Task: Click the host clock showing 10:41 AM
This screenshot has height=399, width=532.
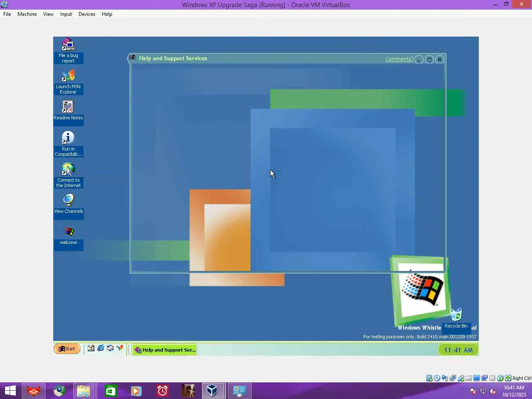Action: pyautogui.click(x=514, y=391)
